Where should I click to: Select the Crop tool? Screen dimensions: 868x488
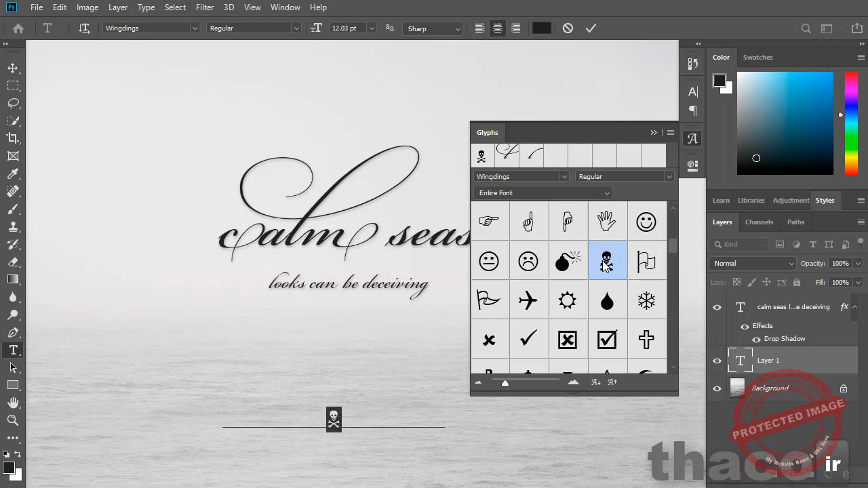[x=14, y=138]
